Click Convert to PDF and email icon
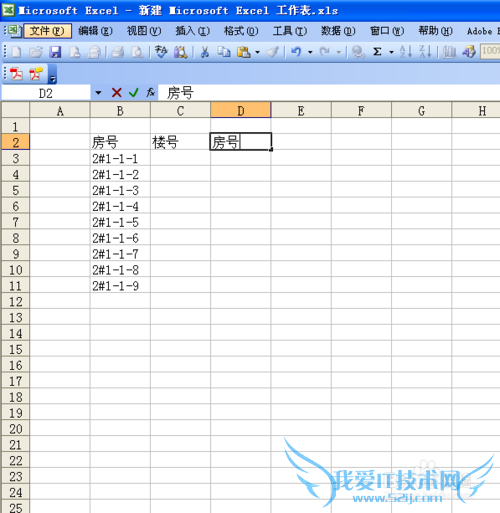 coord(36,74)
